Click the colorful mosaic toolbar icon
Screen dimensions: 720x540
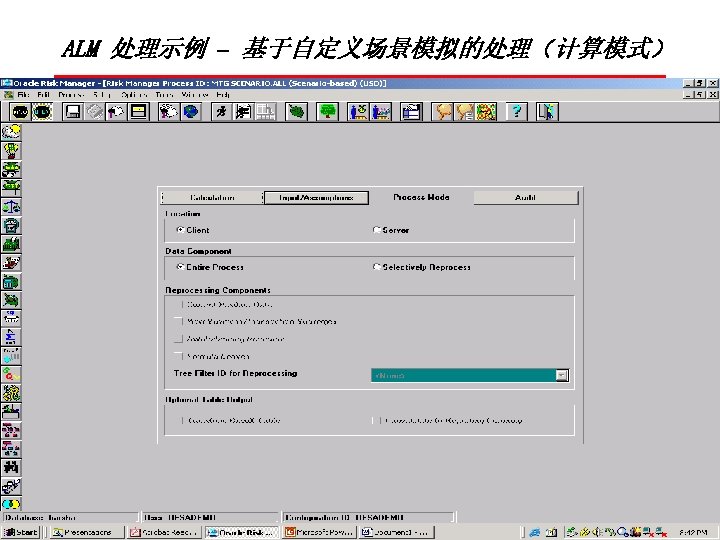(487, 112)
